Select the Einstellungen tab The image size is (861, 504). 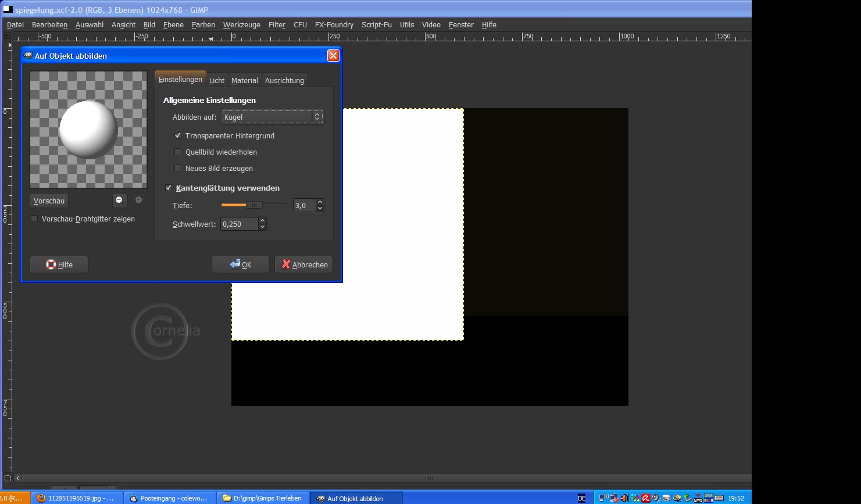click(180, 79)
